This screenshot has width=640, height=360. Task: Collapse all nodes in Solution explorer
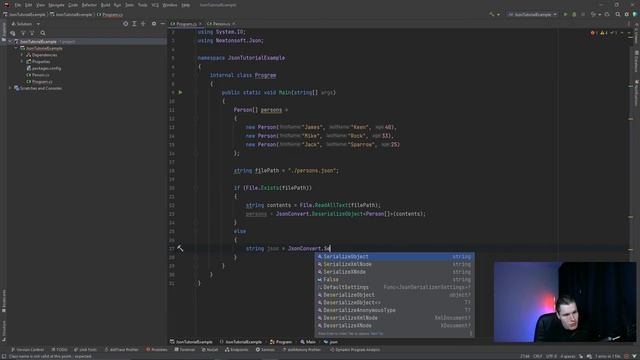point(143,24)
